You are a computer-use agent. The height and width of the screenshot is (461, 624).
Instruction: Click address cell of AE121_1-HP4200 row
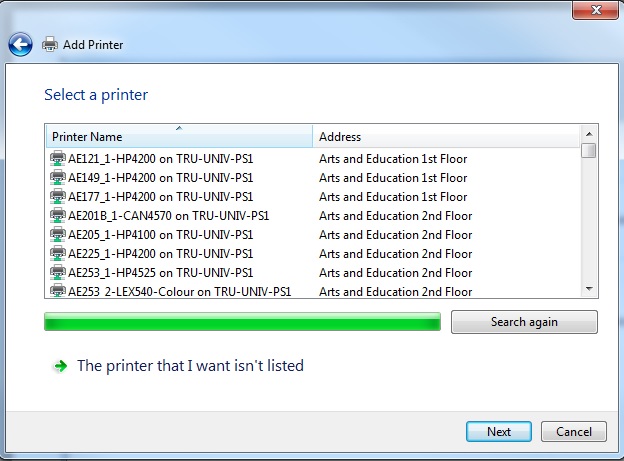click(x=393, y=159)
